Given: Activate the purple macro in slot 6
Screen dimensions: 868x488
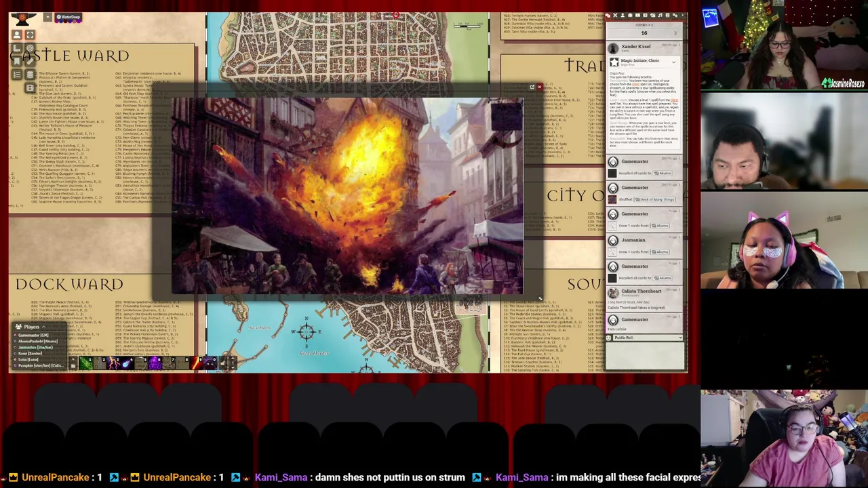Looking at the screenshot, I should coord(155,363).
